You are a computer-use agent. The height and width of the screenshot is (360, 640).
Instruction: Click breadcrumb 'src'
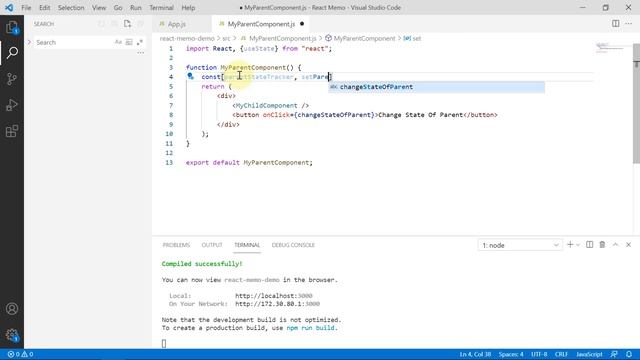pyautogui.click(x=226, y=38)
